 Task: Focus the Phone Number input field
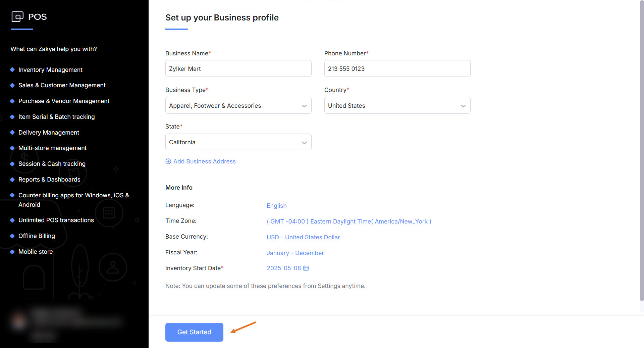[397, 69]
